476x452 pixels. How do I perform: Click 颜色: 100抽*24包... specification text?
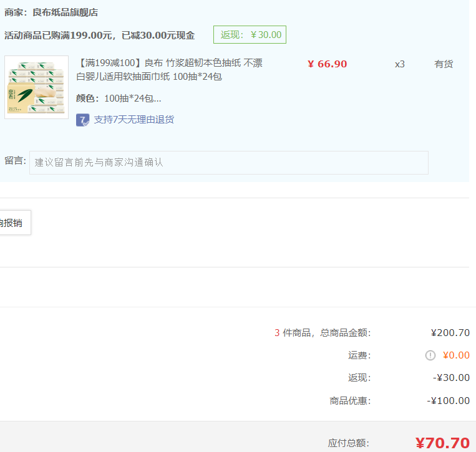point(119,99)
